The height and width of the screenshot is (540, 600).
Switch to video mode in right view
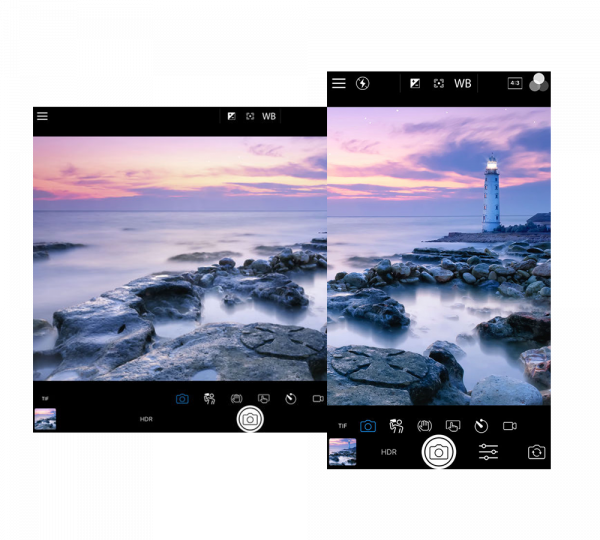tap(509, 426)
